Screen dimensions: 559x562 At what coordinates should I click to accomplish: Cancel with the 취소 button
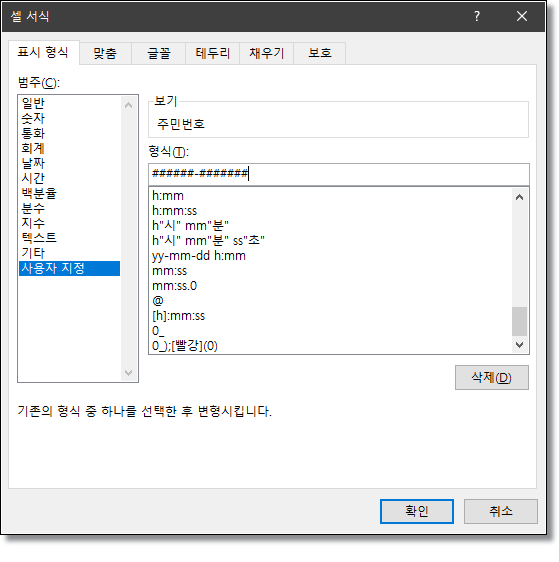coord(501,511)
